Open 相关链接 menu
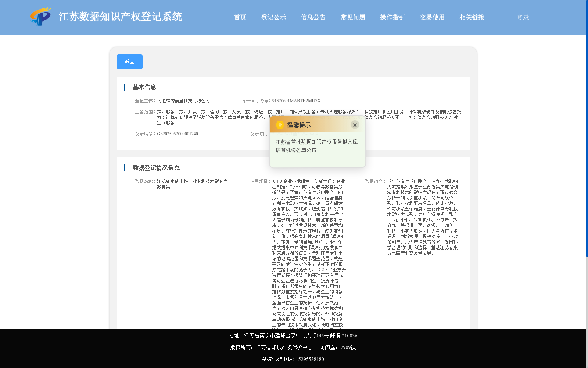The image size is (588, 368). (472, 17)
